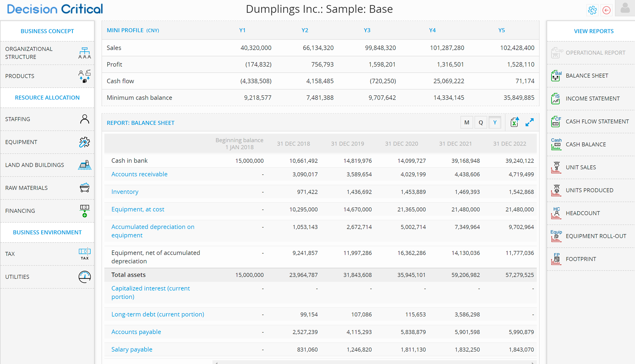Click the horizontal scrollbar under table
Image resolution: width=635 pixels, height=364 pixels.
[374, 362]
